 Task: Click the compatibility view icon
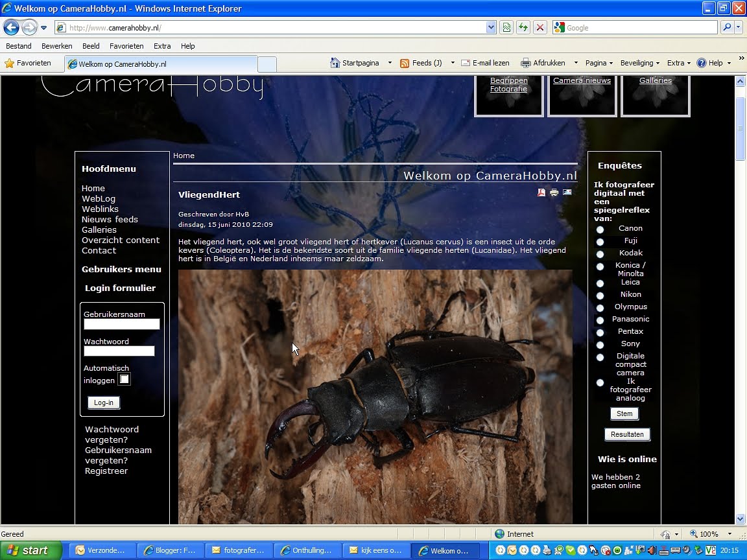(506, 28)
